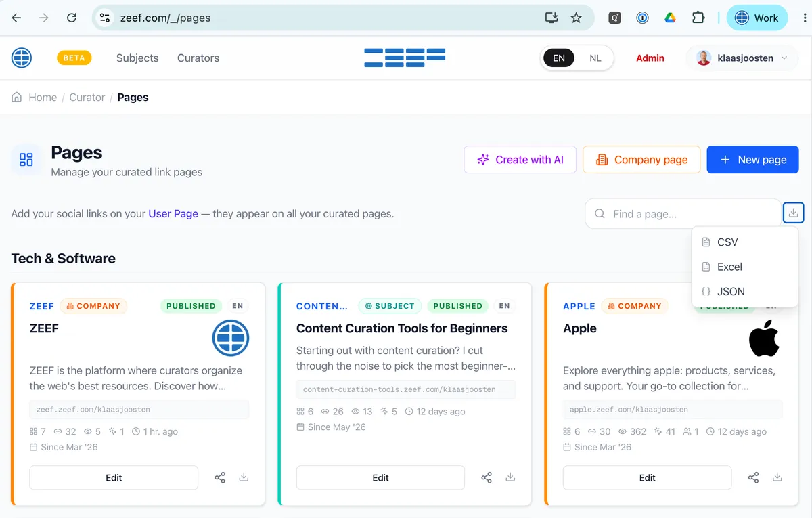812x518 pixels.
Task: Open the Subjects menu item
Action: click(x=137, y=58)
